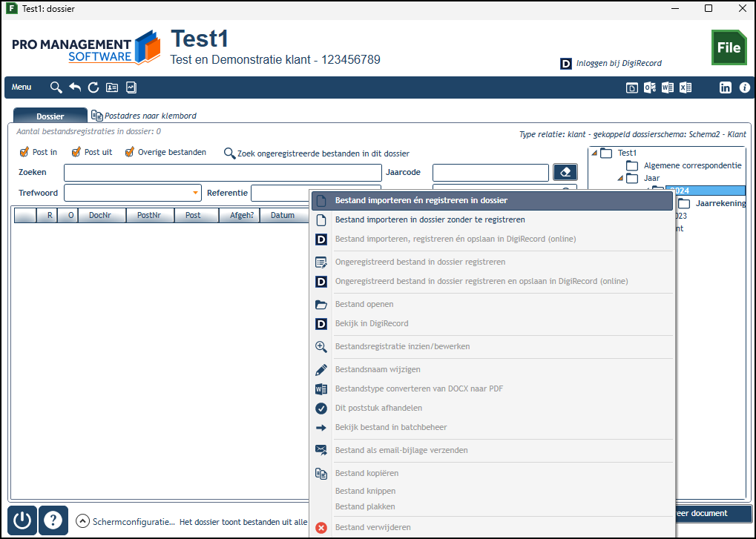The height and width of the screenshot is (539, 756).
Task: Click the help question mark button
Action: [x=53, y=520]
